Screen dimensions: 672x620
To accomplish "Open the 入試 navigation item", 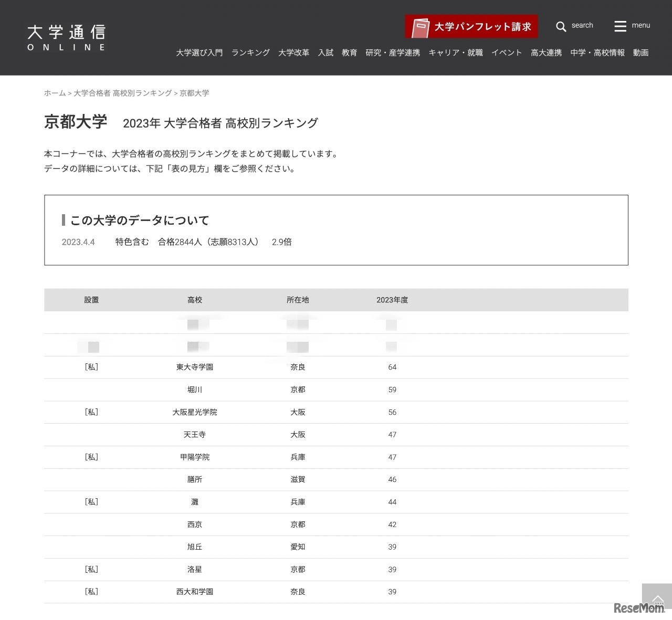I will [325, 52].
